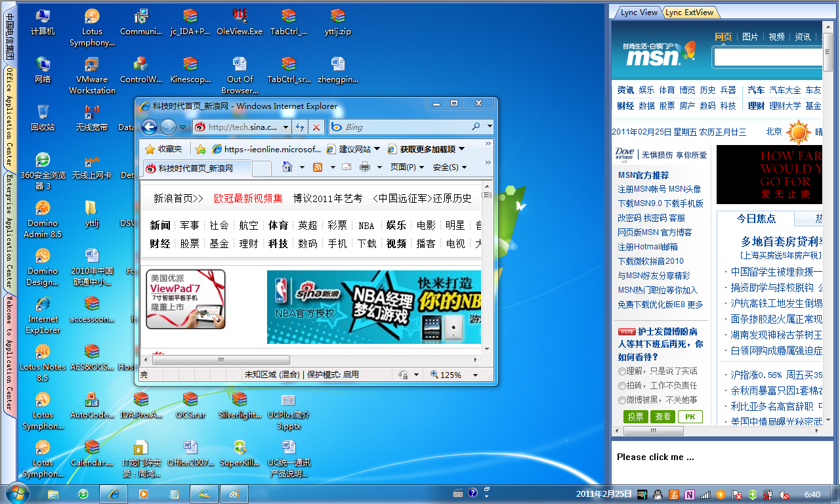
Task: Expand the 页面(P) dropdown menu
Action: (407, 167)
